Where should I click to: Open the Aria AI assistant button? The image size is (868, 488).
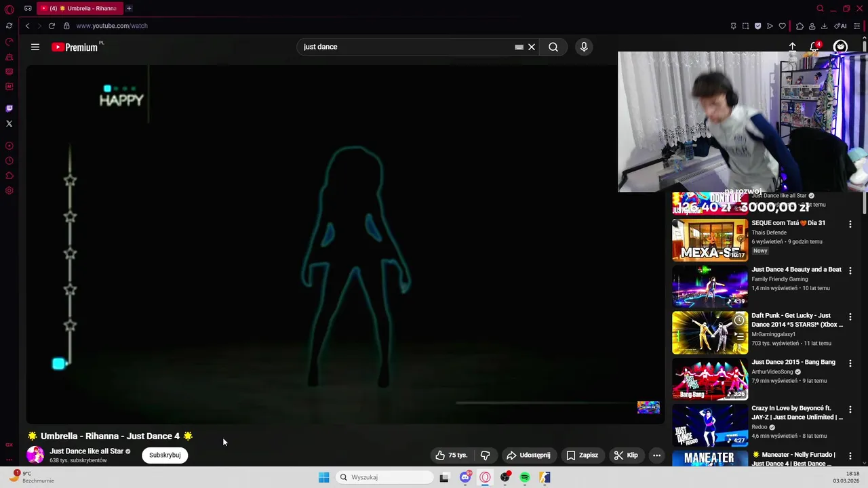840,26
